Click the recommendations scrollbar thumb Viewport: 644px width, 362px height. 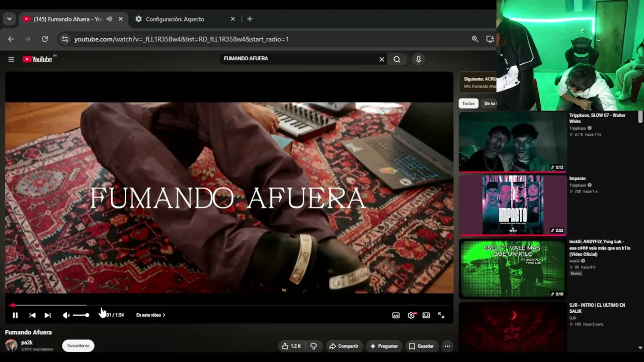click(640, 117)
